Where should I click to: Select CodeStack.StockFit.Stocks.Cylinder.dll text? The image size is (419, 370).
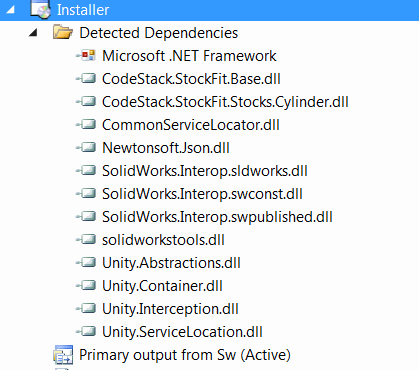[225, 102]
